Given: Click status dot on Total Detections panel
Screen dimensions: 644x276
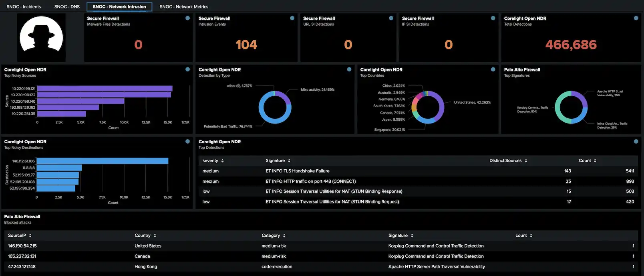Looking at the screenshot, I should pos(636,18).
